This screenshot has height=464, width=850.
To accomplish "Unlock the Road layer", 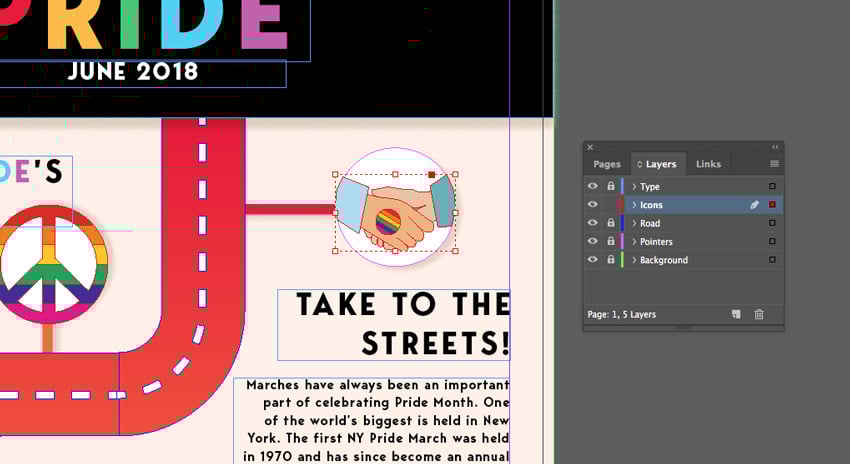I will point(611,223).
